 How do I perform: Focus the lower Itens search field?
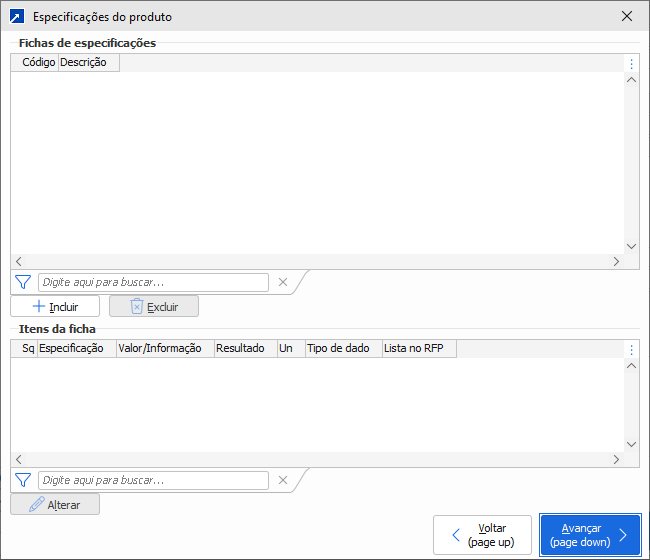point(153,480)
